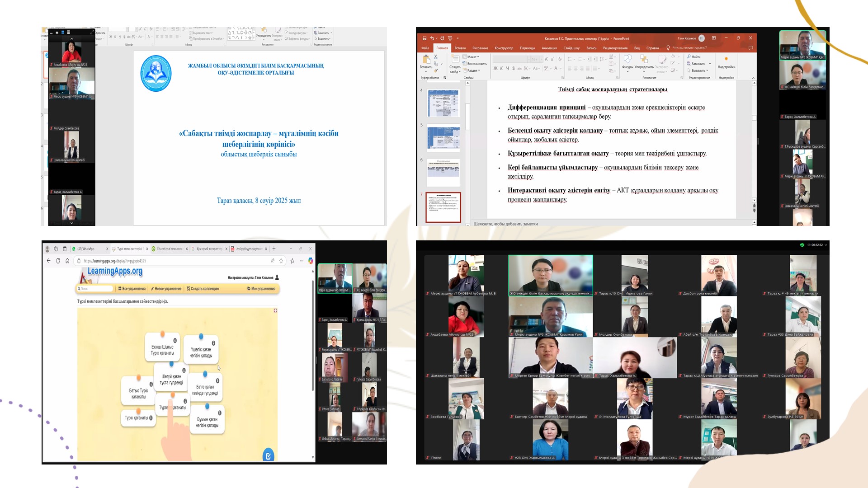Screen dimensions: 868x488
Task: Toggle text shadow S in PowerPoint ribbon
Action: pos(513,69)
